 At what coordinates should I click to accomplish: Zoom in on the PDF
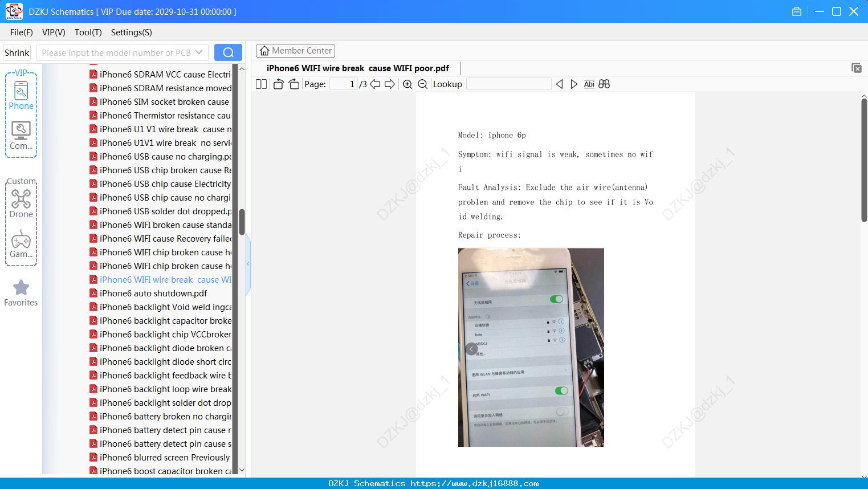coord(407,84)
